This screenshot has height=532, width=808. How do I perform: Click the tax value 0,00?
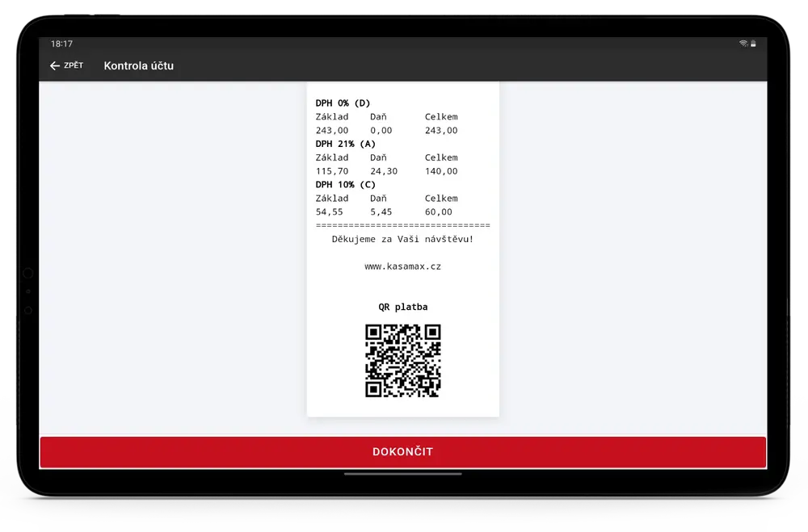[x=381, y=130]
